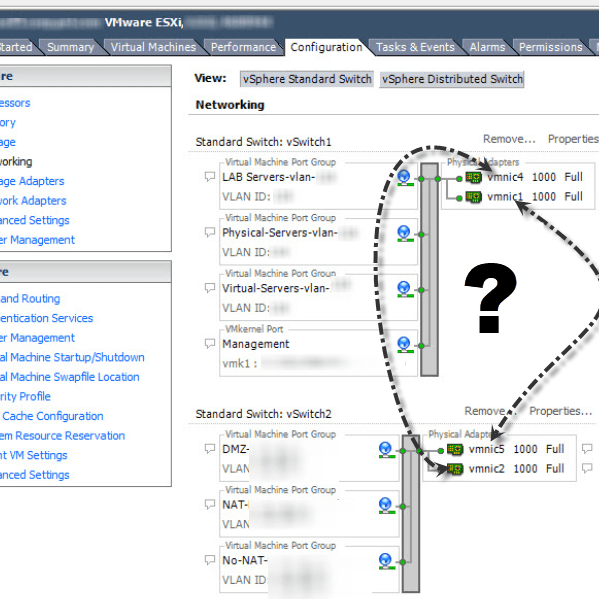Select vSphere Standard Switch view
This screenshot has width=599, height=599.
click(x=307, y=79)
